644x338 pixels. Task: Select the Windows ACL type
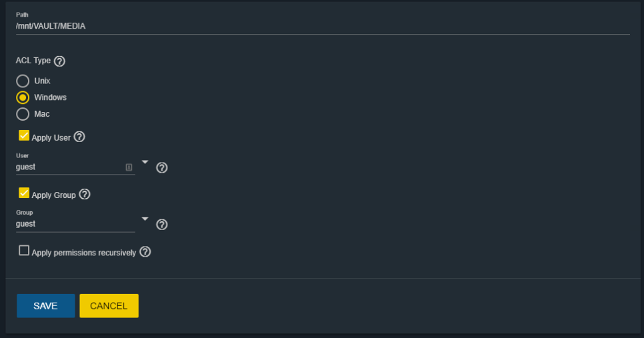click(x=23, y=97)
